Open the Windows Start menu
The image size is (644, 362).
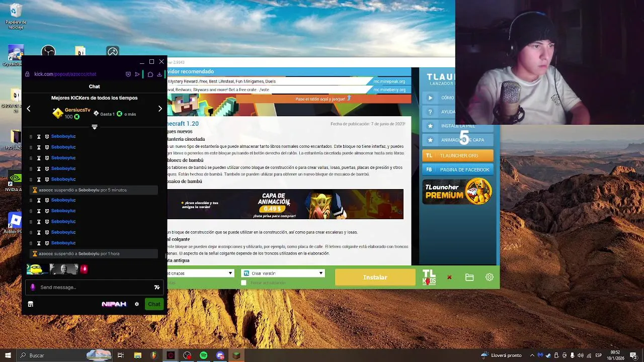coord(8,355)
